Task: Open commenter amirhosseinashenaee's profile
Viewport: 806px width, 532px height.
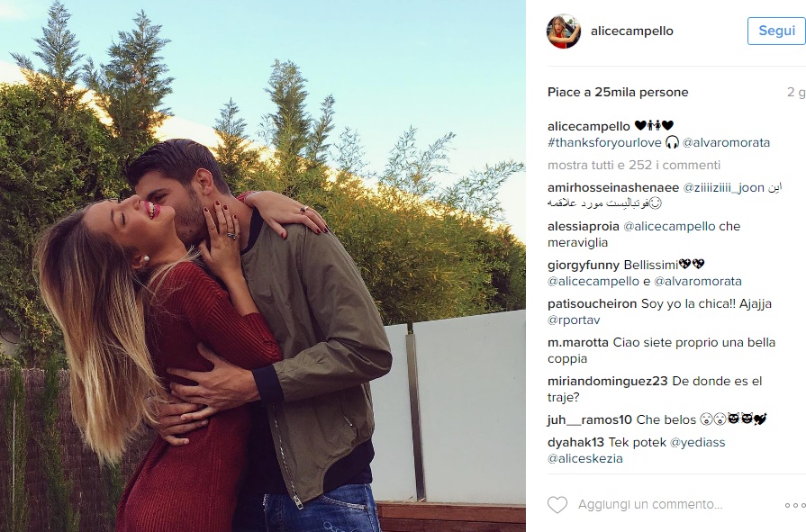Action: click(x=613, y=187)
